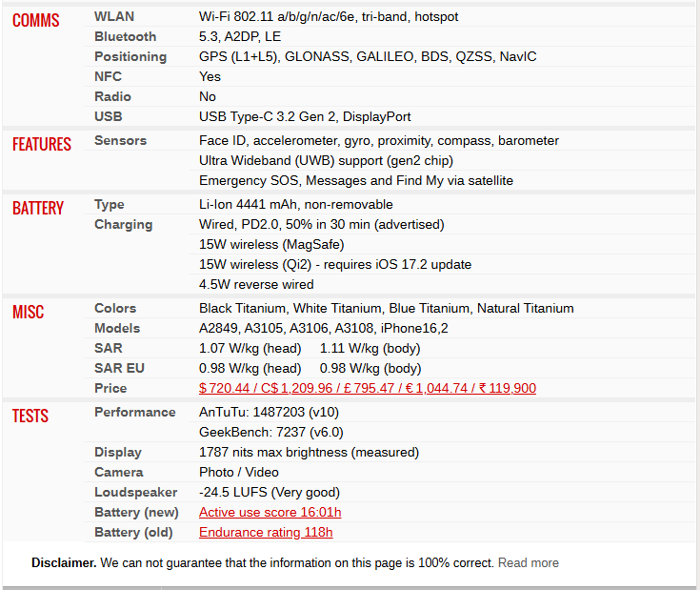Click the AnTuTu: 1487203 (v10) text
The height and width of the screenshot is (590, 700).
coord(269,413)
